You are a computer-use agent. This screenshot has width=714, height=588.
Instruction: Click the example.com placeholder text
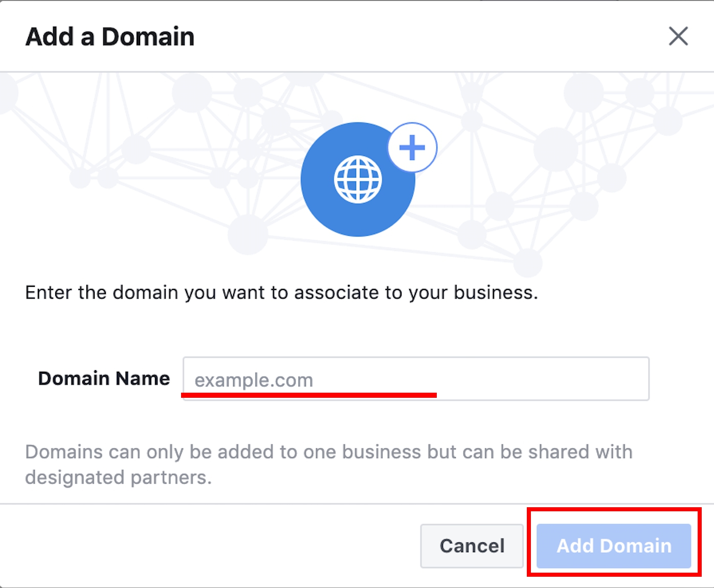(254, 380)
